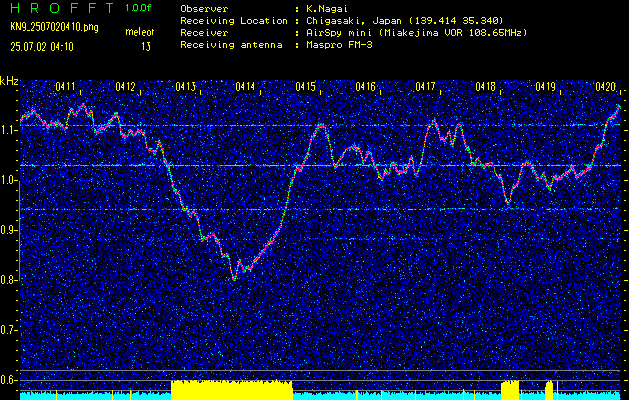Click the 0.8 frequency axis label
This screenshot has width=629, height=400.
tap(7, 280)
